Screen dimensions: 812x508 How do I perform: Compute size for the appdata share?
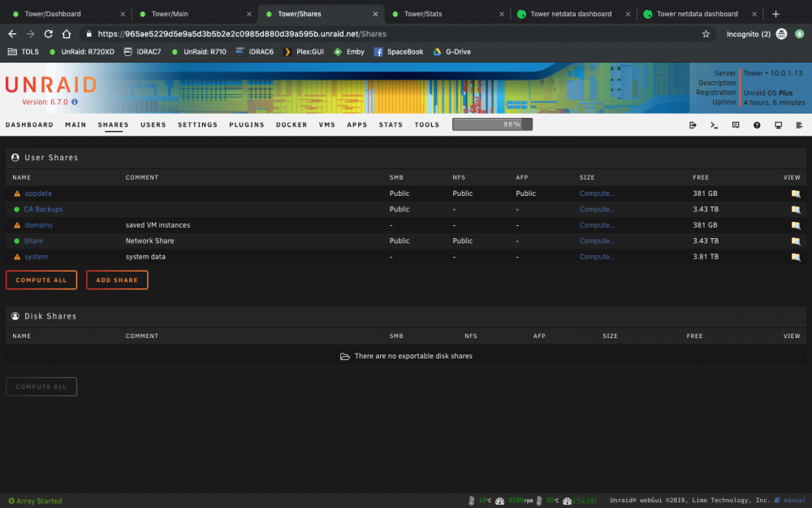597,193
